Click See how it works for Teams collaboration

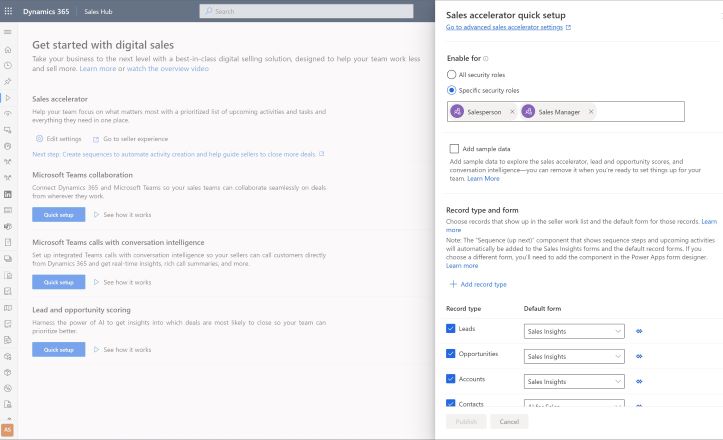pyautogui.click(x=122, y=215)
